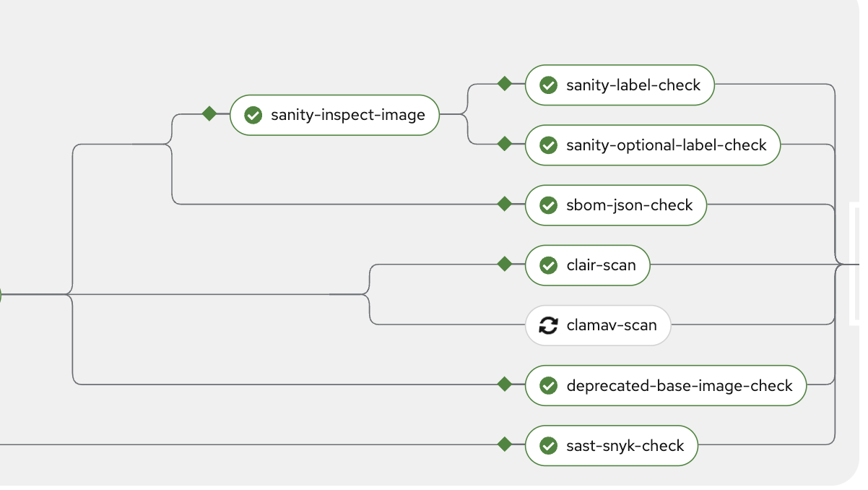Viewport: 868px width, 490px height.
Task: Click the deprecated-base-image-check status icon
Action: click(549, 385)
